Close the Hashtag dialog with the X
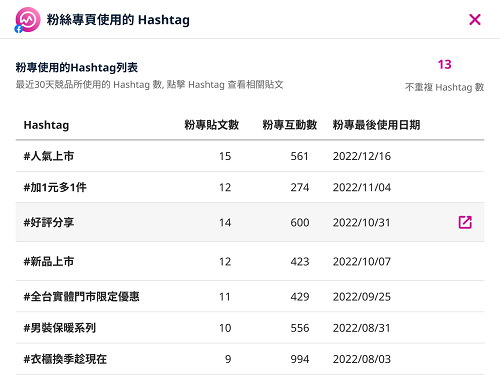This screenshot has height=377, width=500. click(x=475, y=19)
